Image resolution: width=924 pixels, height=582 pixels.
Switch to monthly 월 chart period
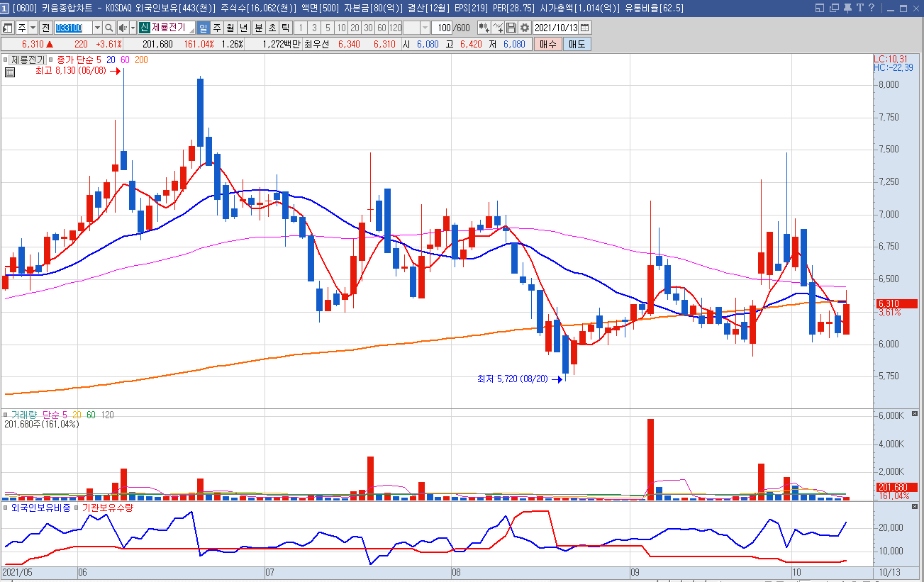click(230, 28)
